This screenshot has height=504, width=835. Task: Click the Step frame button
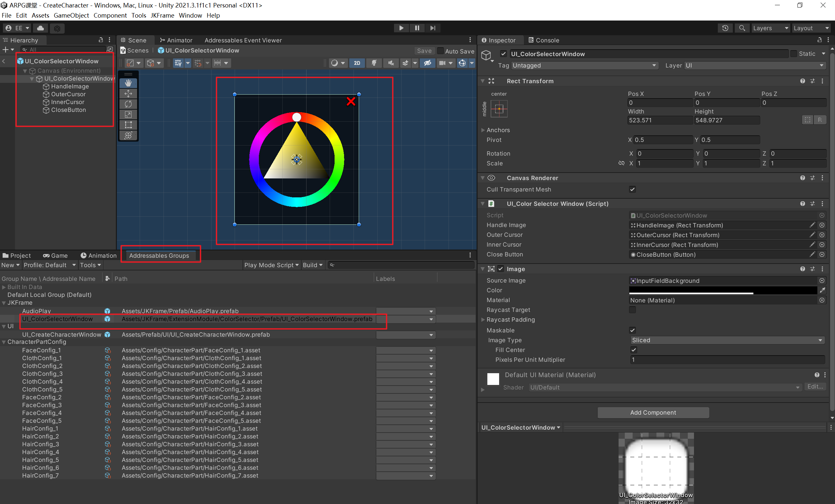click(433, 28)
